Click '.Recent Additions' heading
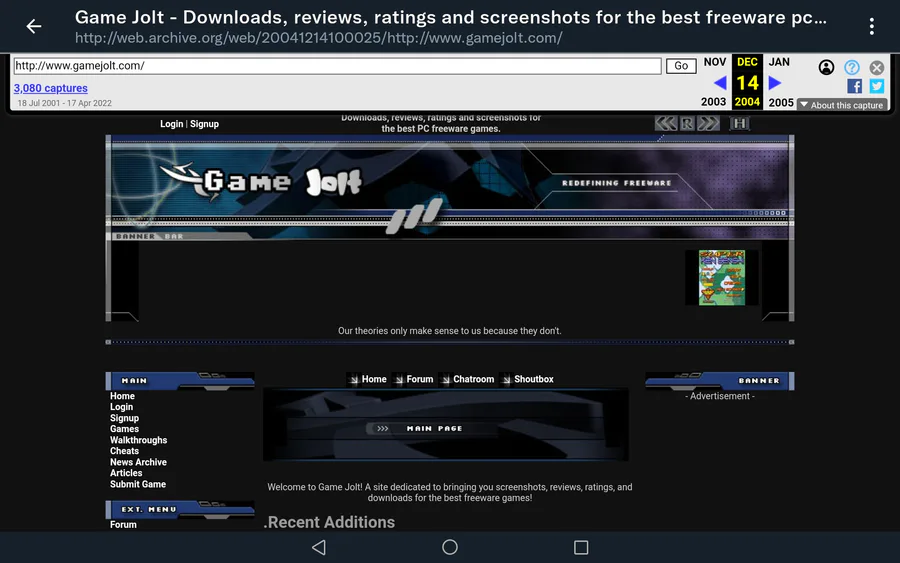900x563 pixels. pos(329,522)
